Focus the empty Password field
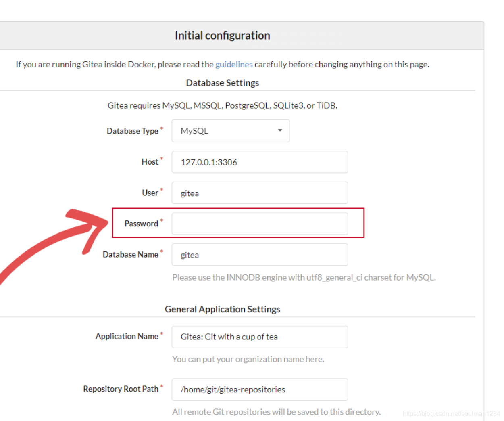This screenshot has height=421, width=504. point(260,224)
